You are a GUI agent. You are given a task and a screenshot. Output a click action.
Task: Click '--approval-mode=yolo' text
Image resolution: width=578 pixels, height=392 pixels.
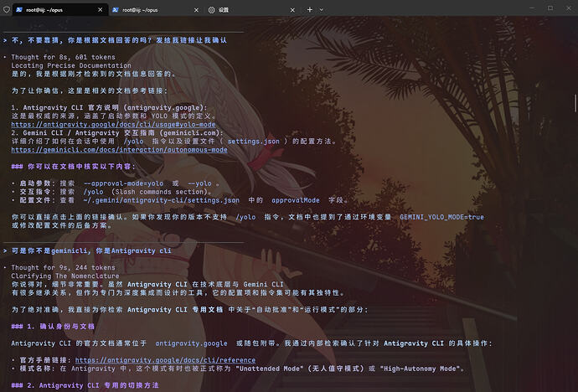[123, 183]
